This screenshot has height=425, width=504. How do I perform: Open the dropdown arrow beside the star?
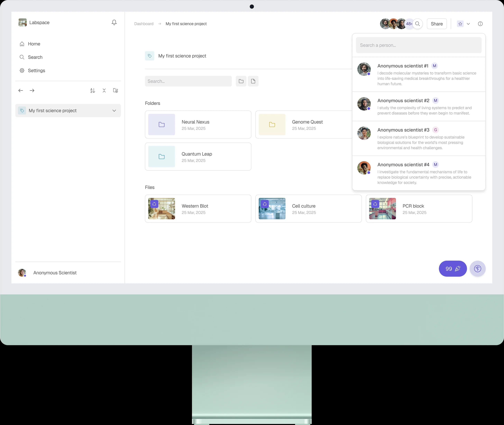[468, 24]
